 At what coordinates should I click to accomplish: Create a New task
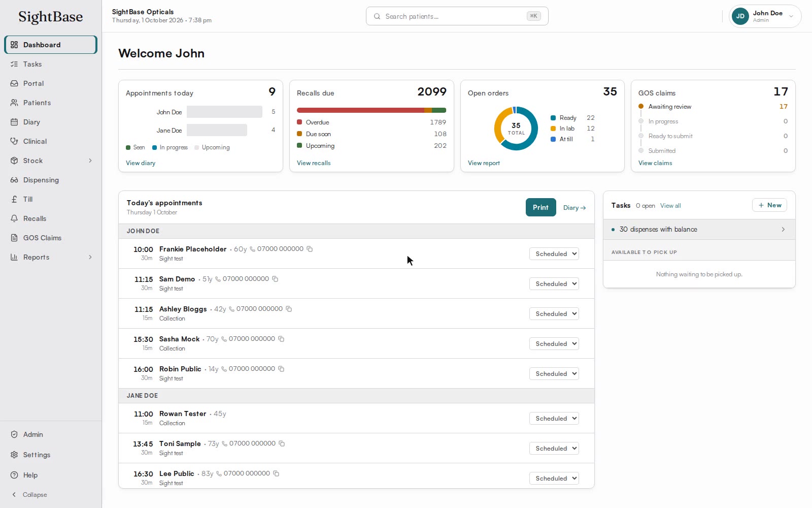(769, 205)
